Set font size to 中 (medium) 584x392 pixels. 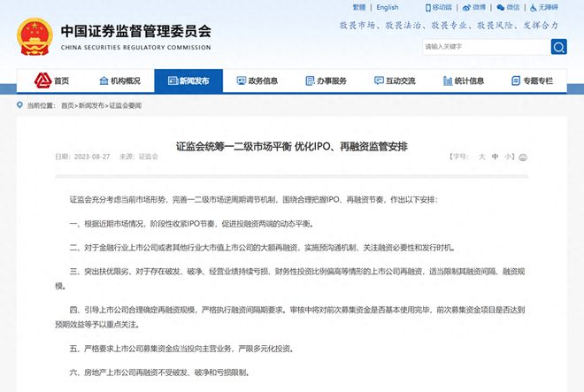(x=495, y=157)
